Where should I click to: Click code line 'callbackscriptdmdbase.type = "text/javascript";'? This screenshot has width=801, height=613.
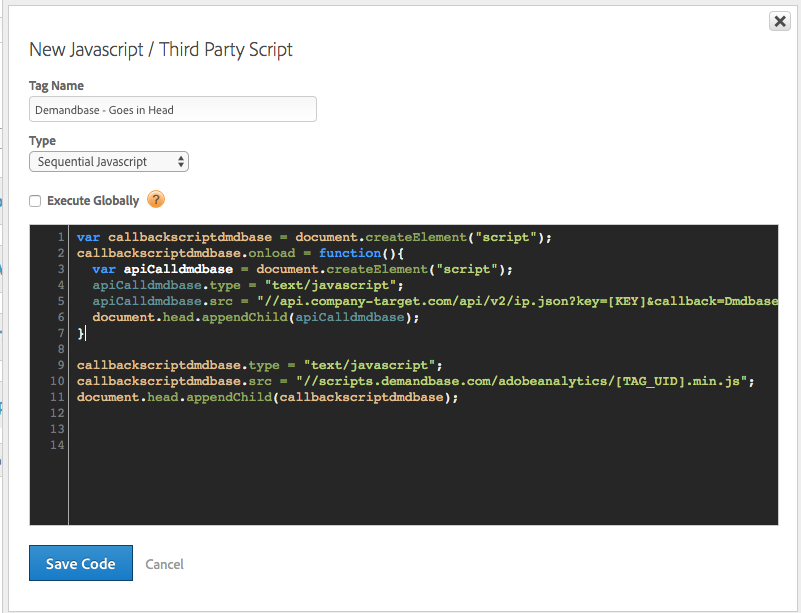click(260, 365)
